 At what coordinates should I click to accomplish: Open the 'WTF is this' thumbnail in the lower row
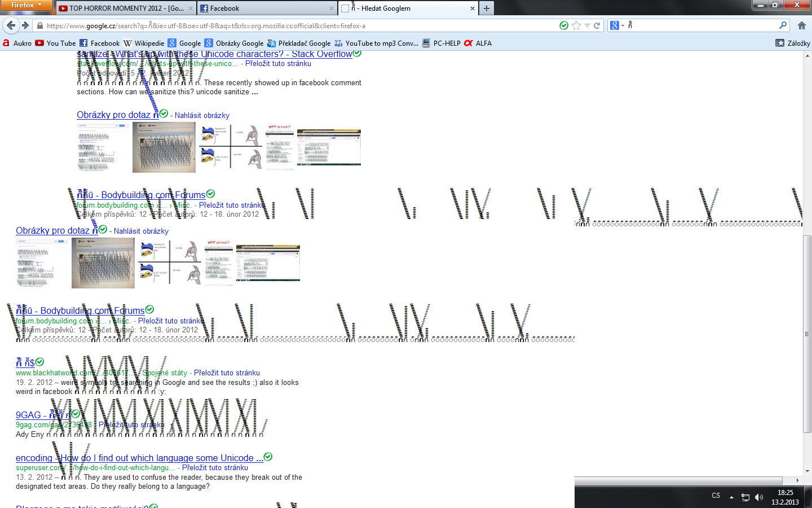click(219, 262)
